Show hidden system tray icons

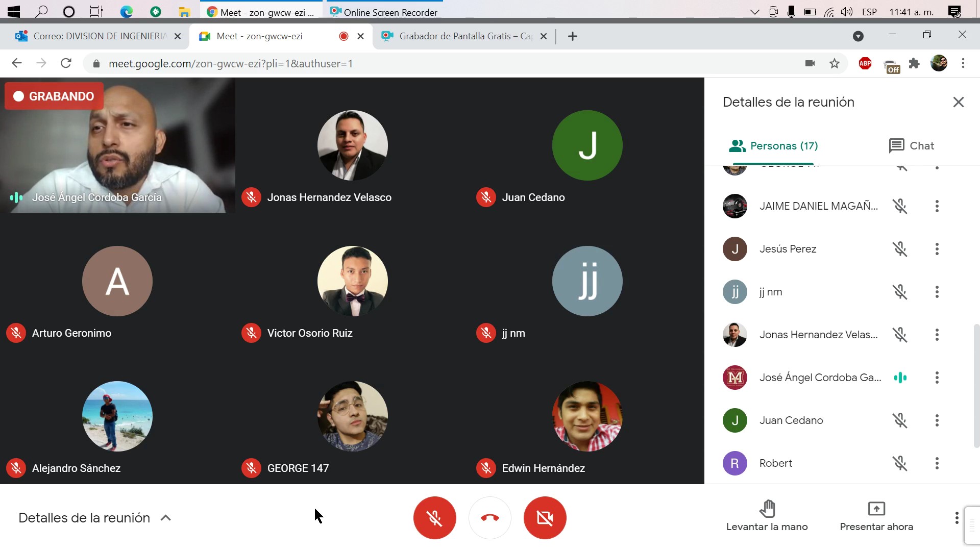coord(754,12)
